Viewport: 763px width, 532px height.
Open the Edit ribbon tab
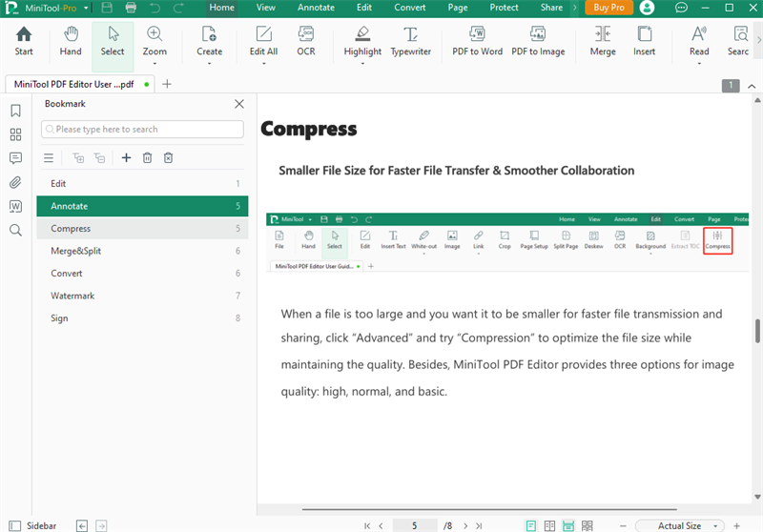[x=364, y=8]
